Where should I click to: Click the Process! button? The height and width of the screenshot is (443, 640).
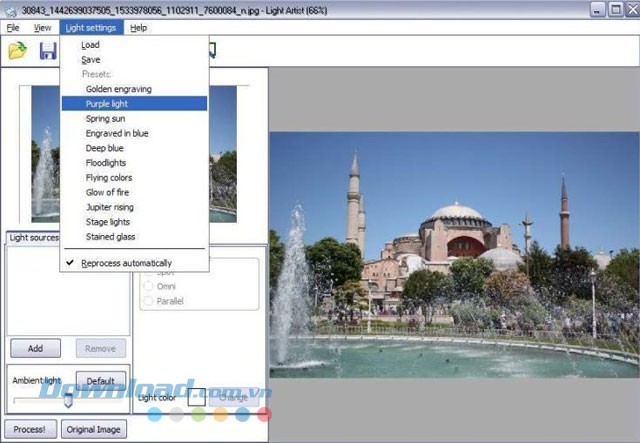click(x=29, y=431)
